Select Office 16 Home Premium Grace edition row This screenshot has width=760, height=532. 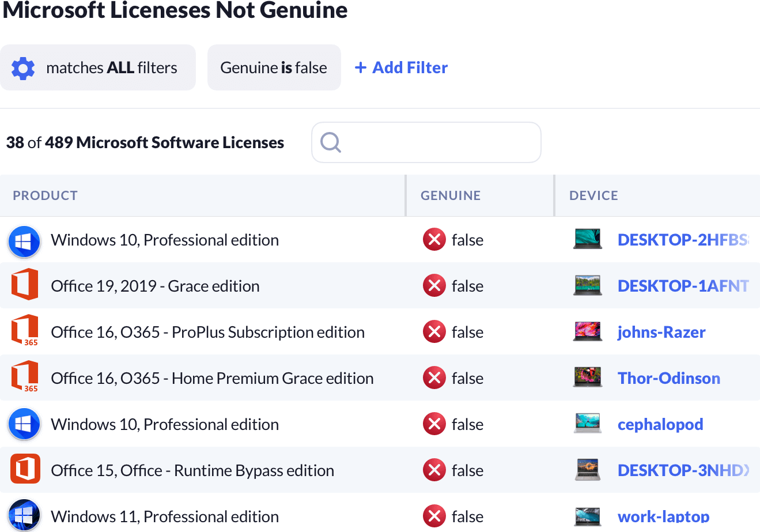click(x=212, y=378)
